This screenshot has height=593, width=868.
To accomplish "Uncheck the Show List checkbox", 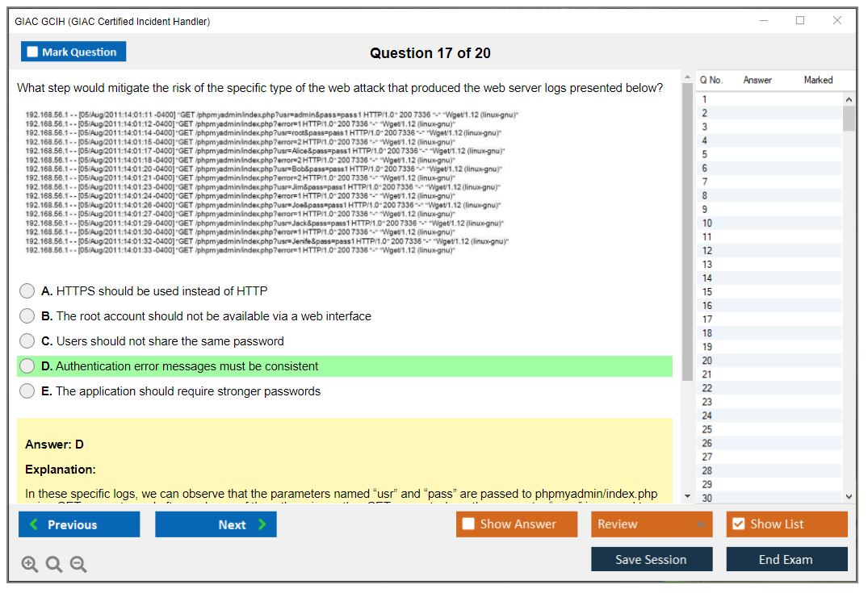I will pos(738,524).
